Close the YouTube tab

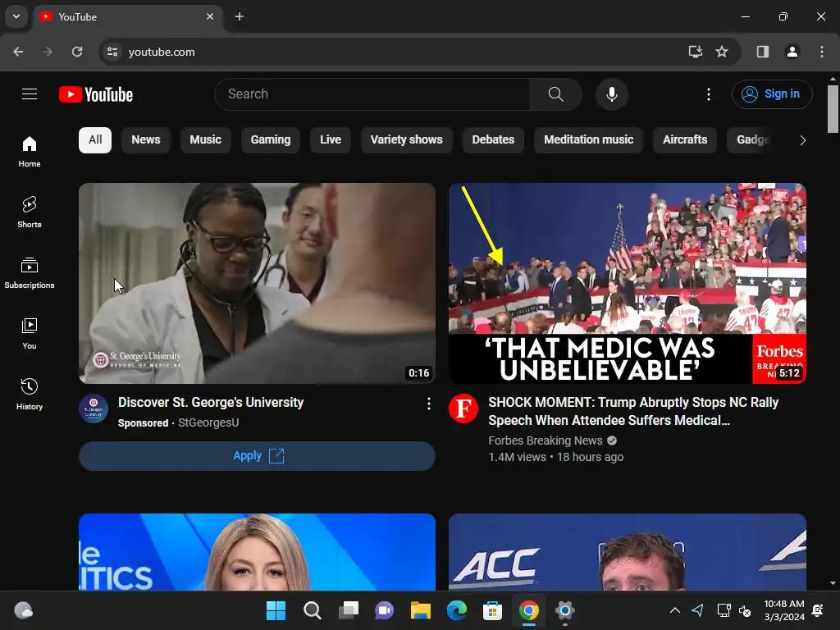coord(210,16)
